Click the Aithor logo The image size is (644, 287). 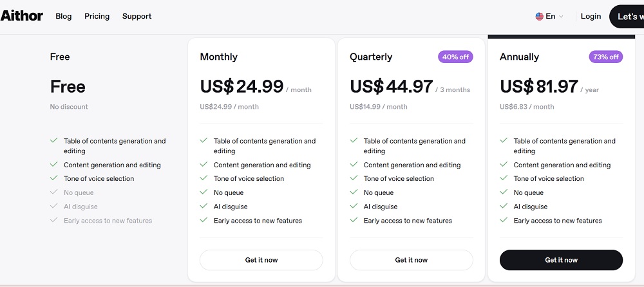coord(22,16)
